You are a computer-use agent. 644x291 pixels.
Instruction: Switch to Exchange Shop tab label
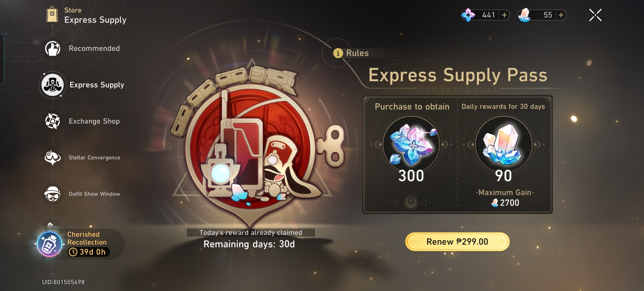click(94, 121)
